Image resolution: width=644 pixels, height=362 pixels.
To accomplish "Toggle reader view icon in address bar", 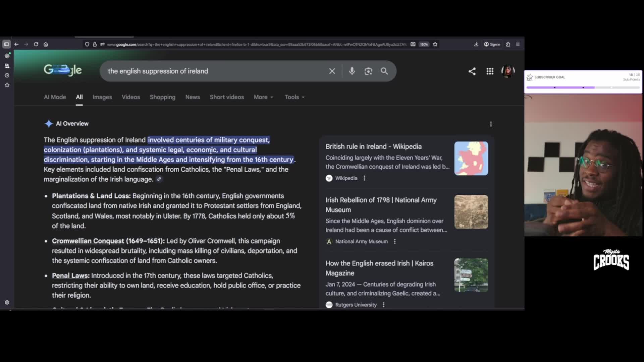I will point(413,44).
